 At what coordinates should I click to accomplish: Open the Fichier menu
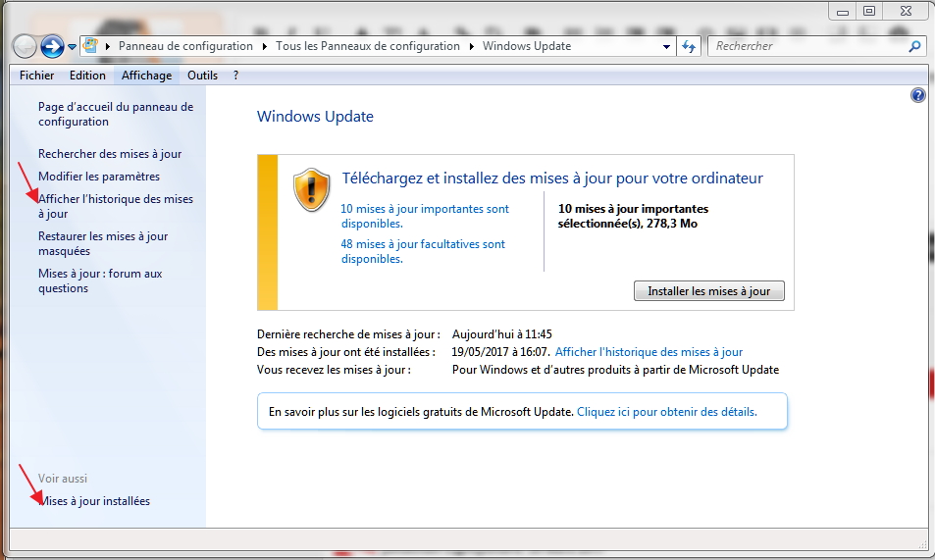(x=36, y=76)
